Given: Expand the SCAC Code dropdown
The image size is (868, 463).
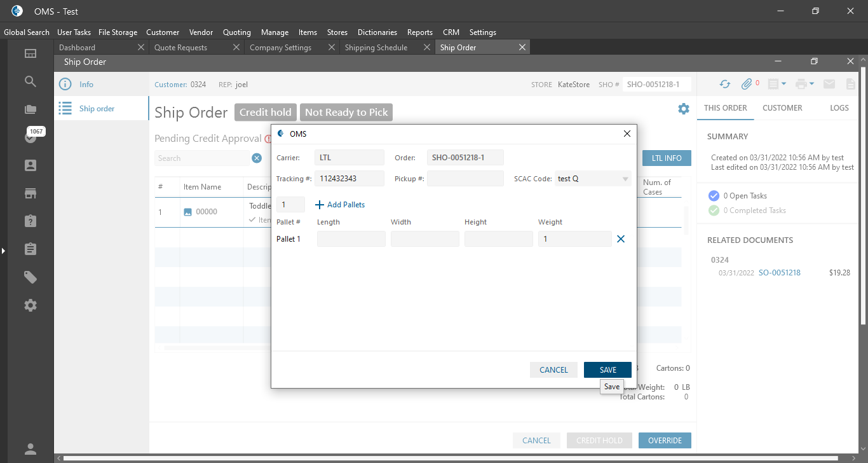Looking at the screenshot, I should click(625, 179).
